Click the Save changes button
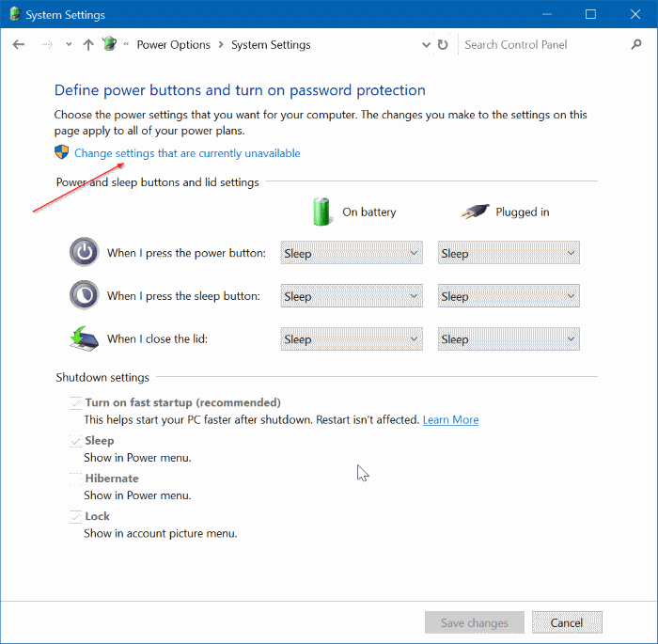Screen dimensions: 658x644 click(474, 622)
